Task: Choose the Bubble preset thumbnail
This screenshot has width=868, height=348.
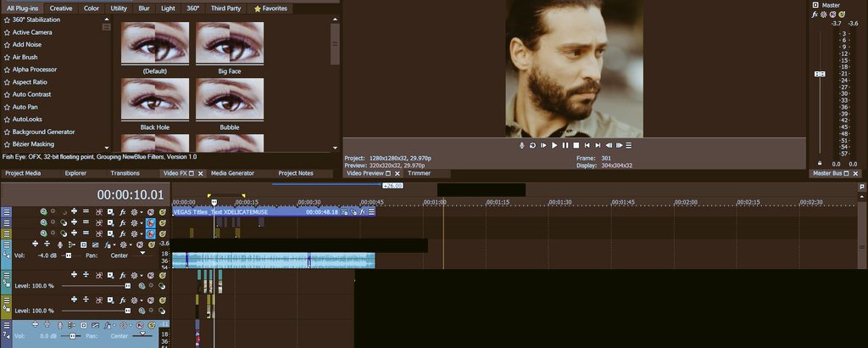Action: (x=230, y=99)
